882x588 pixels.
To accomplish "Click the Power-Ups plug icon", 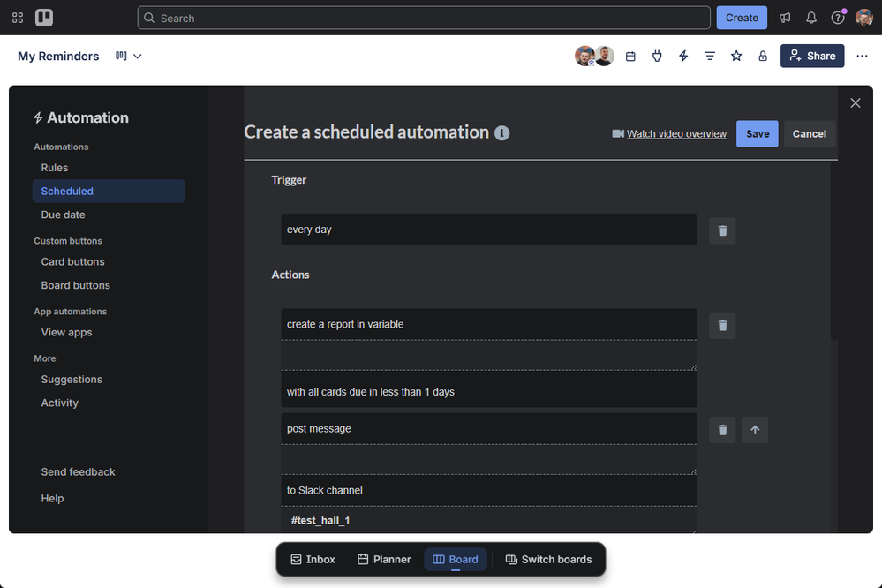I will [657, 56].
